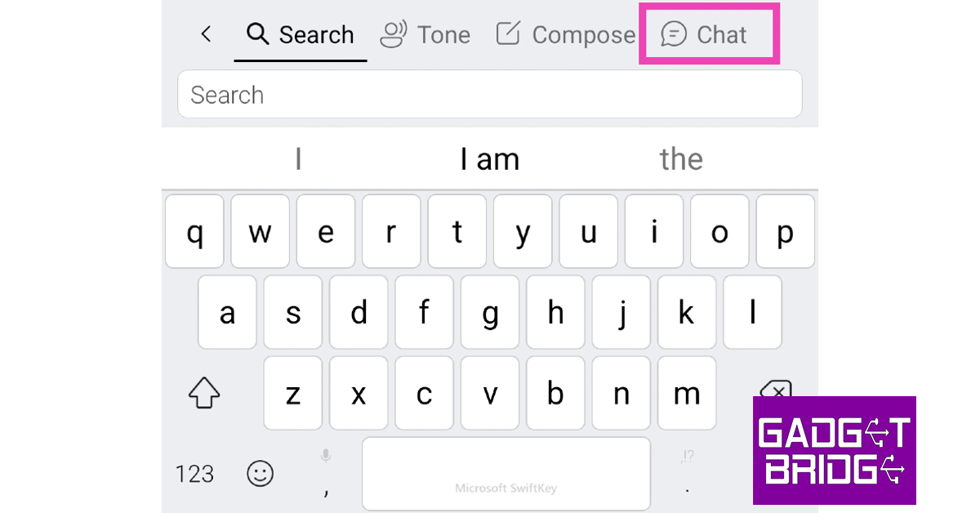Open the emoji smiley panel
Screen dimensions: 980x513
pyautogui.click(x=261, y=473)
